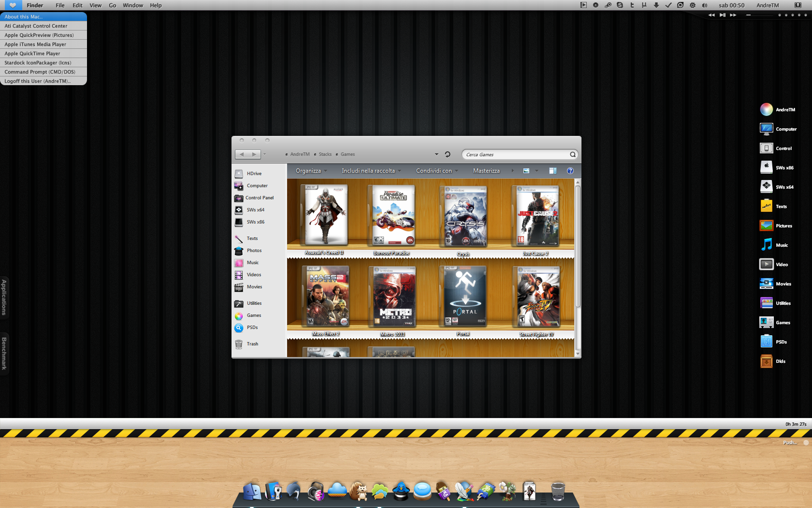
Task: Toggle fullscreen icon at menu bar right end
Action: (x=798, y=5)
